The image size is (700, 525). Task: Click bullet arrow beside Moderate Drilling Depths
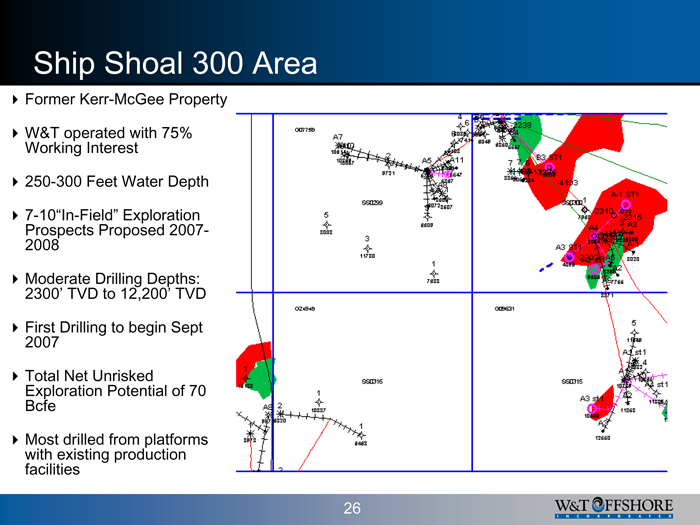[x=13, y=277]
